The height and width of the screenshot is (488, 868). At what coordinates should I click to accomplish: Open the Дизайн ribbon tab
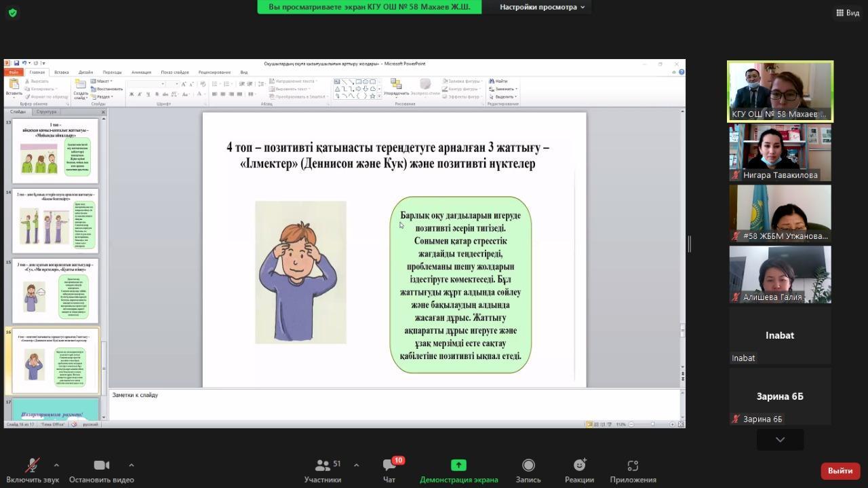click(x=85, y=72)
